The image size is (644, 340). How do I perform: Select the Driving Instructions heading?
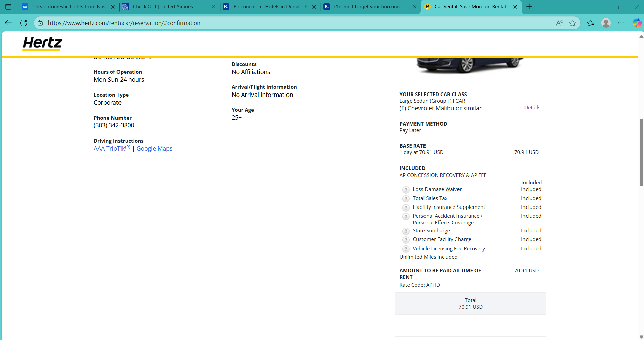pos(118,141)
